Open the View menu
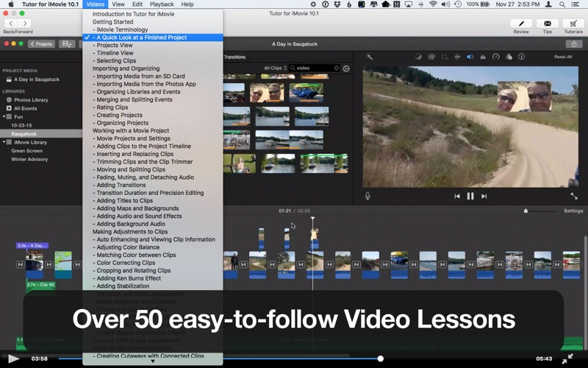588x368 pixels. click(118, 4)
